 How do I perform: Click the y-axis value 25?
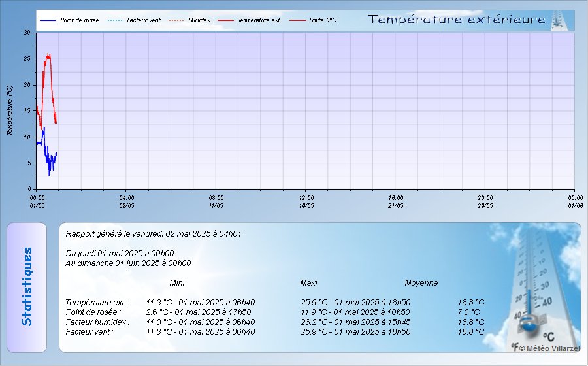coord(27,59)
